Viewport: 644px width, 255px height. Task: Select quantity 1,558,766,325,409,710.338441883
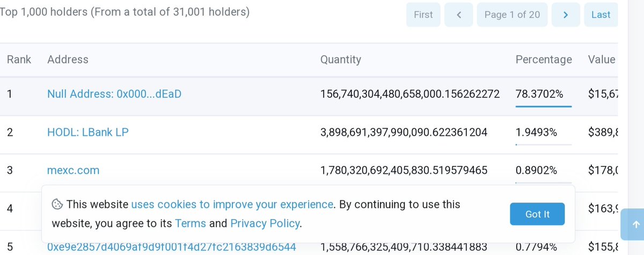pos(404,247)
